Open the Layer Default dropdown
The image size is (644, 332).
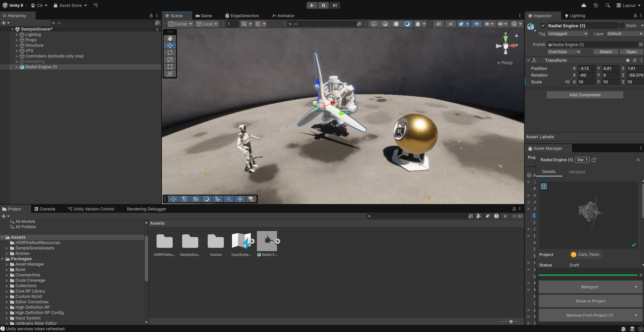point(625,34)
